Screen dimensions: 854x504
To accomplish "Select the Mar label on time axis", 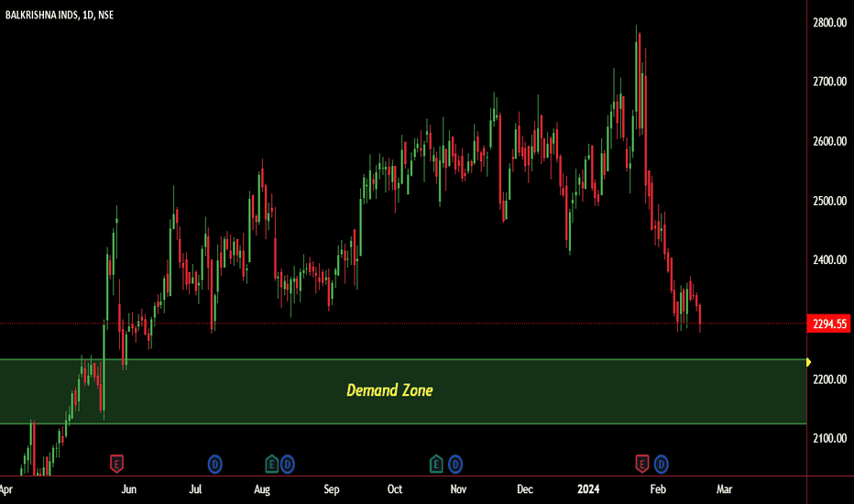I will 725,489.
